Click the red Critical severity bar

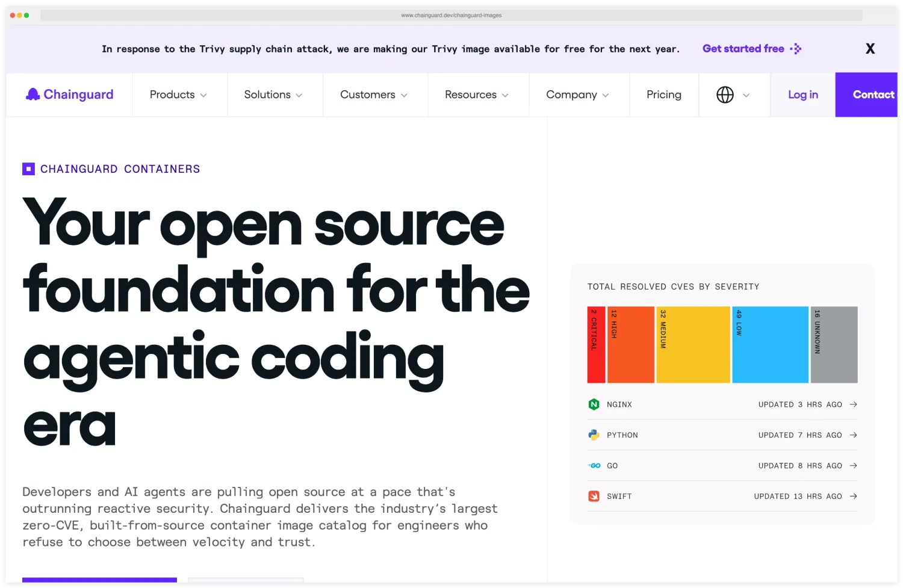(596, 345)
